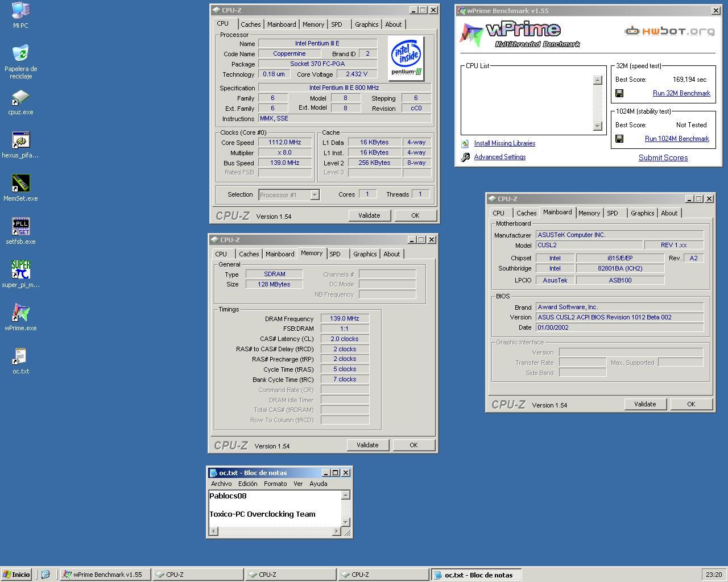Open Ver menu in Notepad
Image resolution: width=728 pixels, height=582 pixels.
tap(298, 484)
